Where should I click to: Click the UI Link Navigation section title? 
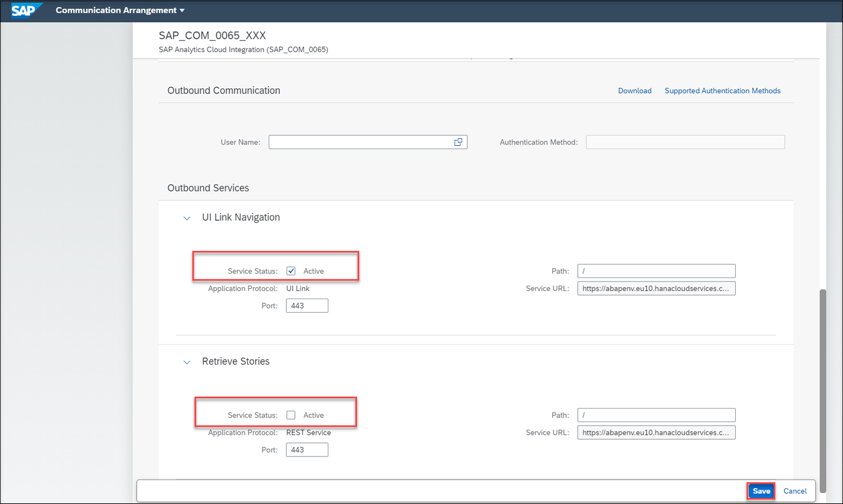[241, 217]
